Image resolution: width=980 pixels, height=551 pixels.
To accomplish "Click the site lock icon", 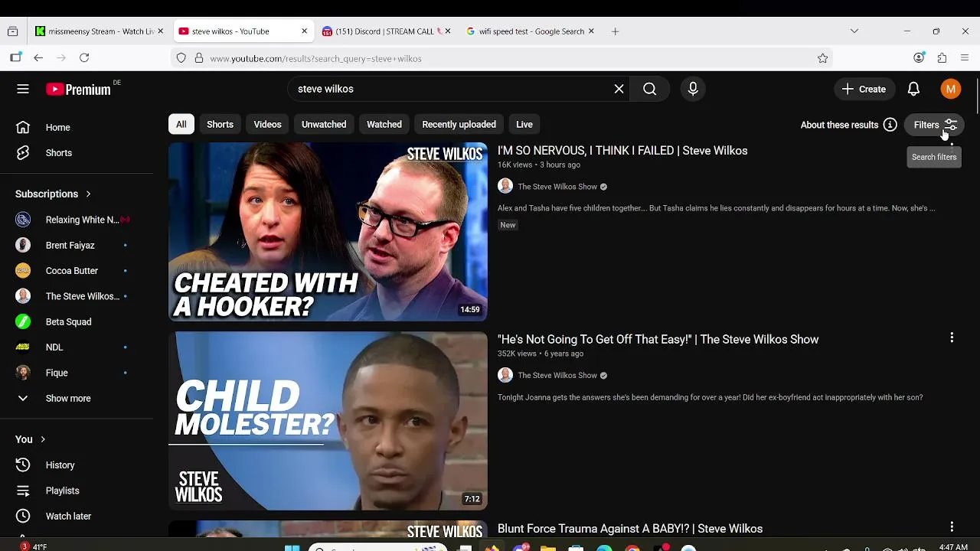I will (198, 58).
